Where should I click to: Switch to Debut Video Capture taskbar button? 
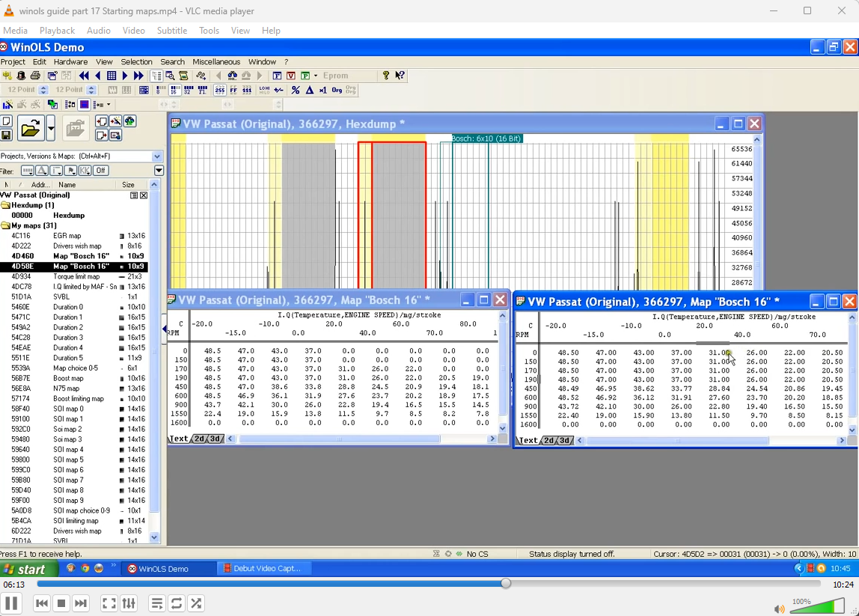(x=263, y=569)
